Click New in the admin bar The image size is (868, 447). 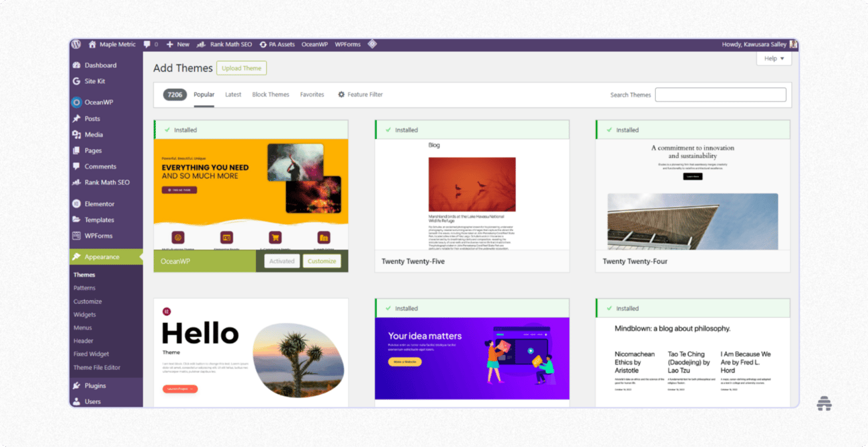(177, 44)
